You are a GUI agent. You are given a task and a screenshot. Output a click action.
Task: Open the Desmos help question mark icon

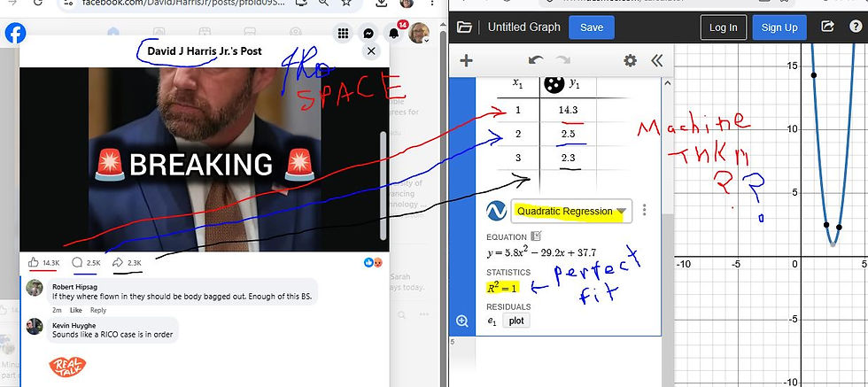pos(856,27)
